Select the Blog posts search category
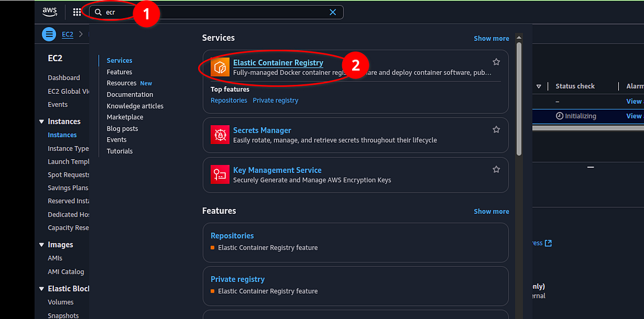 pyautogui.click(x=123, y=128)
